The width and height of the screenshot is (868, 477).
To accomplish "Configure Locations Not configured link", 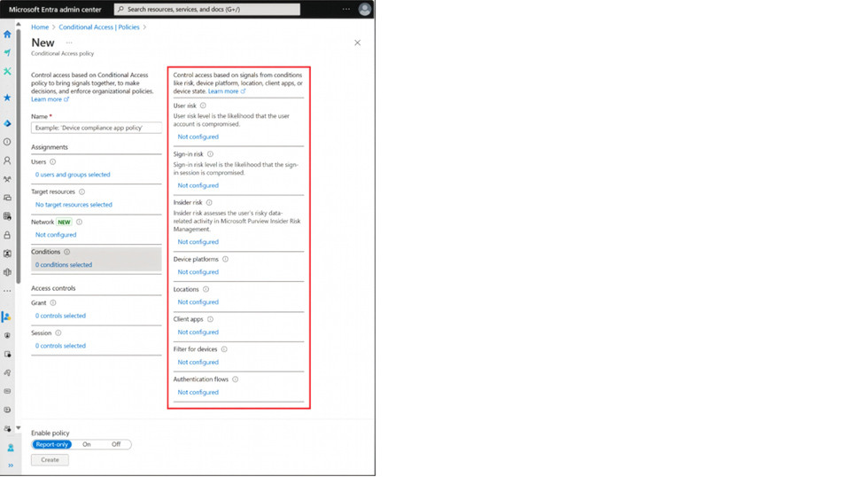I will point(198,302).
